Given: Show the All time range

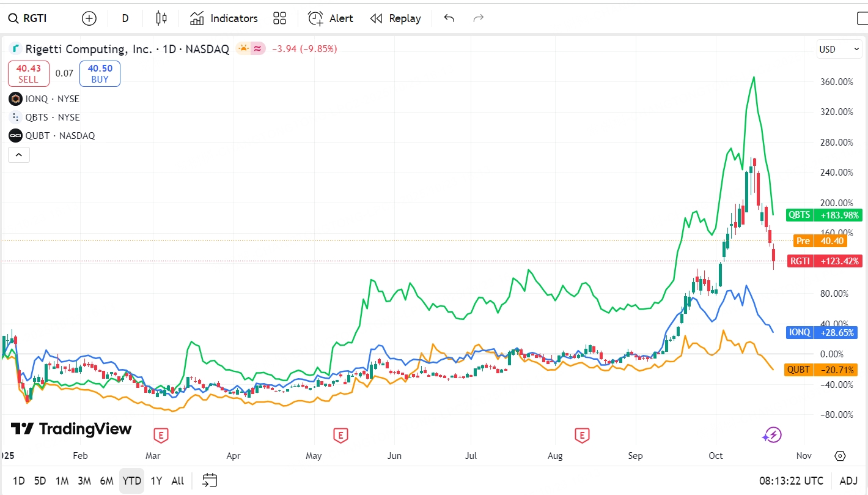Looking at the screenshot, I should click(178, 481).
